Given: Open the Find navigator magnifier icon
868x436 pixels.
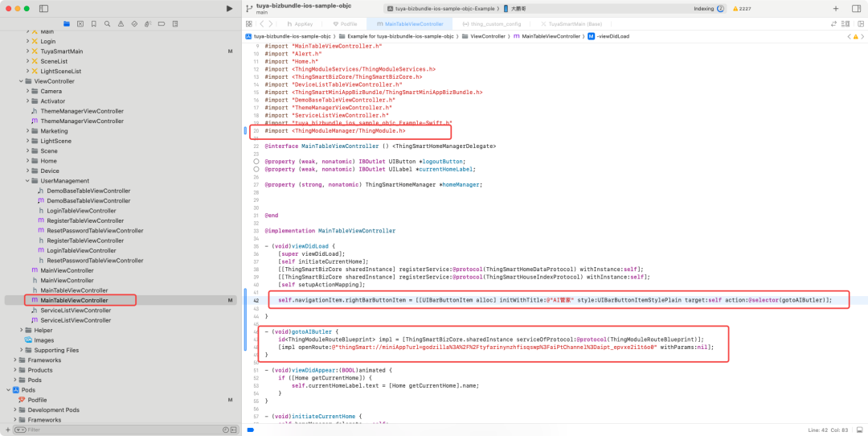Looking at the screenshot, I should [x=107, y=24].
